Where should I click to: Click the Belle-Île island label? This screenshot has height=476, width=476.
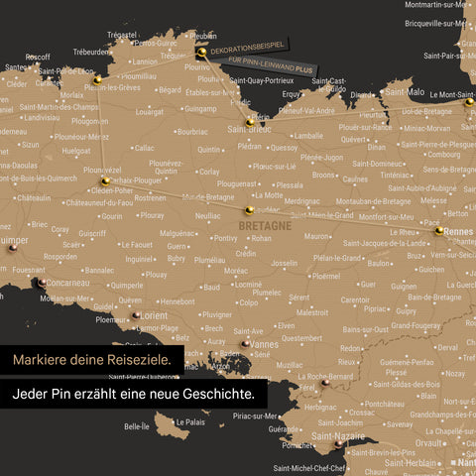(x=137, y=426)
